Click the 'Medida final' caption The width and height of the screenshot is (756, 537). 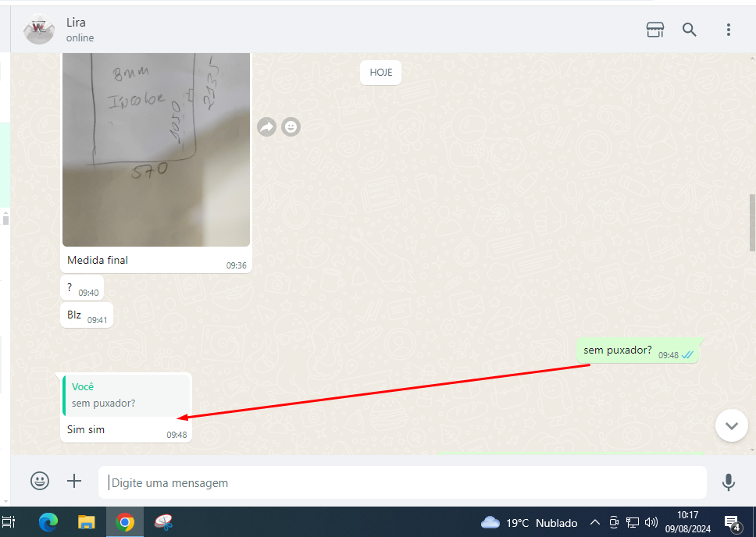(x=98, y=261)
